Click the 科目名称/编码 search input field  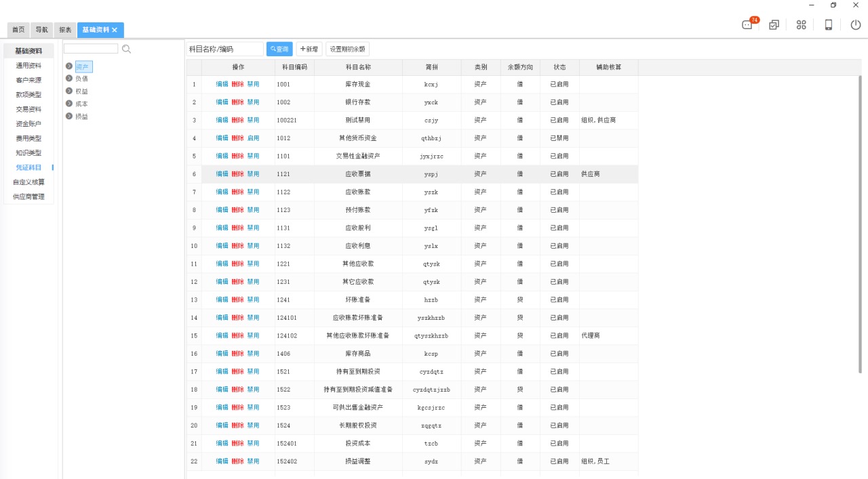(x=224, y=49)
